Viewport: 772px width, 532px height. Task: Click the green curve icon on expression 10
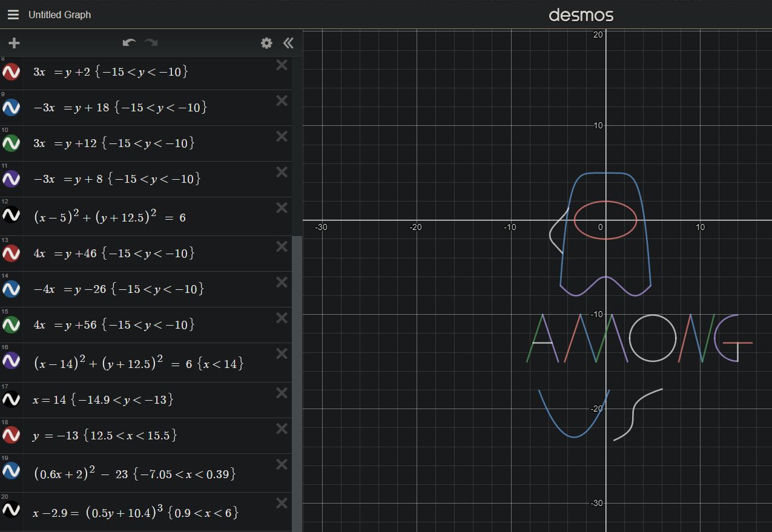tap(11, 143)
